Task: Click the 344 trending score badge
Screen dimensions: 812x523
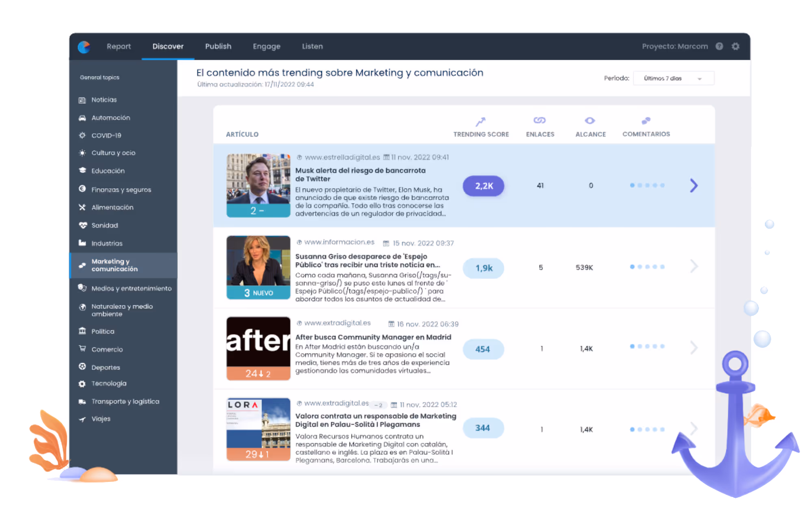Action: (483, 428)
